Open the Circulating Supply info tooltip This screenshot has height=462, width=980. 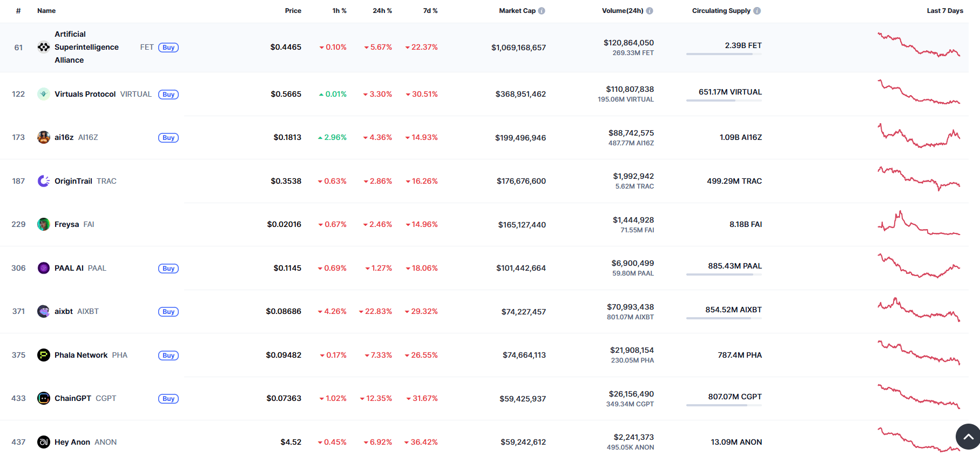point(758,10)
